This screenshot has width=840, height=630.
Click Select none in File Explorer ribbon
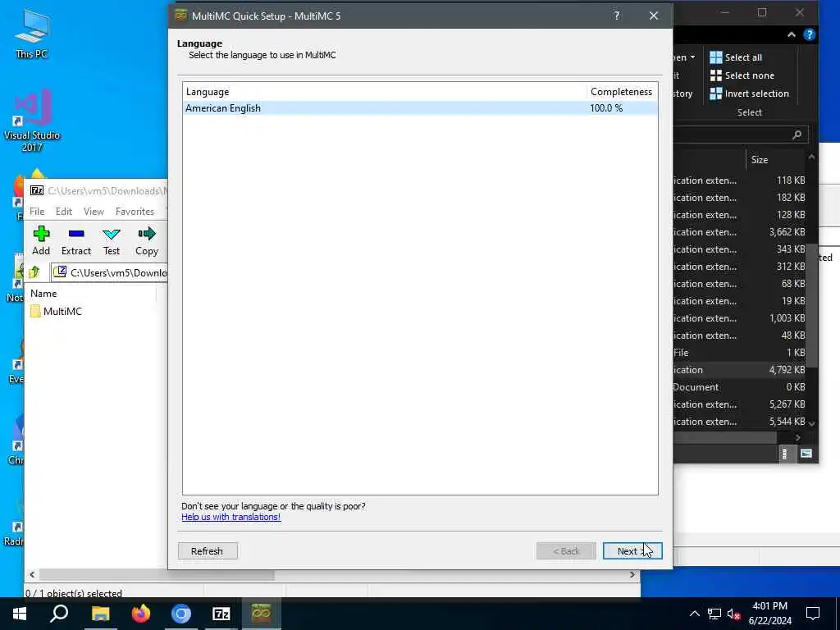pos(742,75)
